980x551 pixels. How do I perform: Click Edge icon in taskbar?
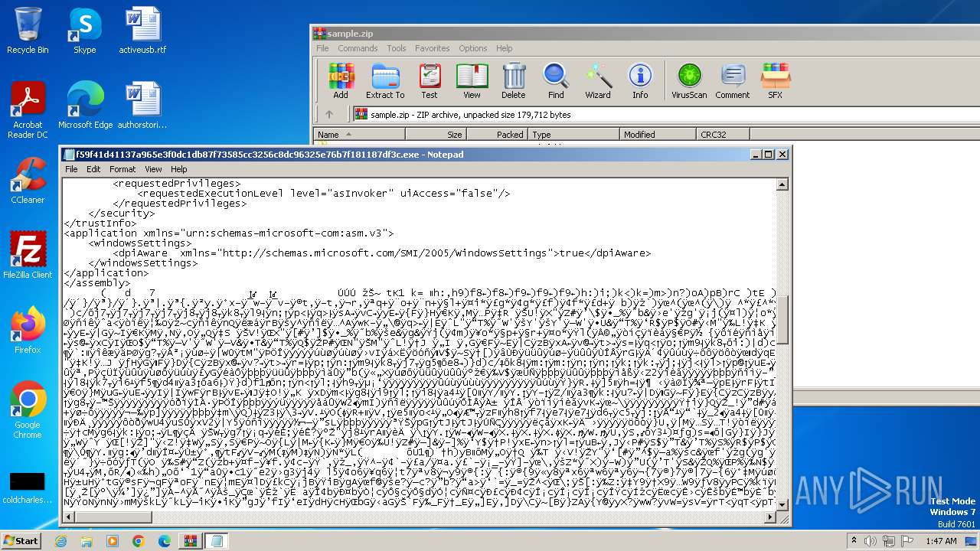click(x=165, y=541)
